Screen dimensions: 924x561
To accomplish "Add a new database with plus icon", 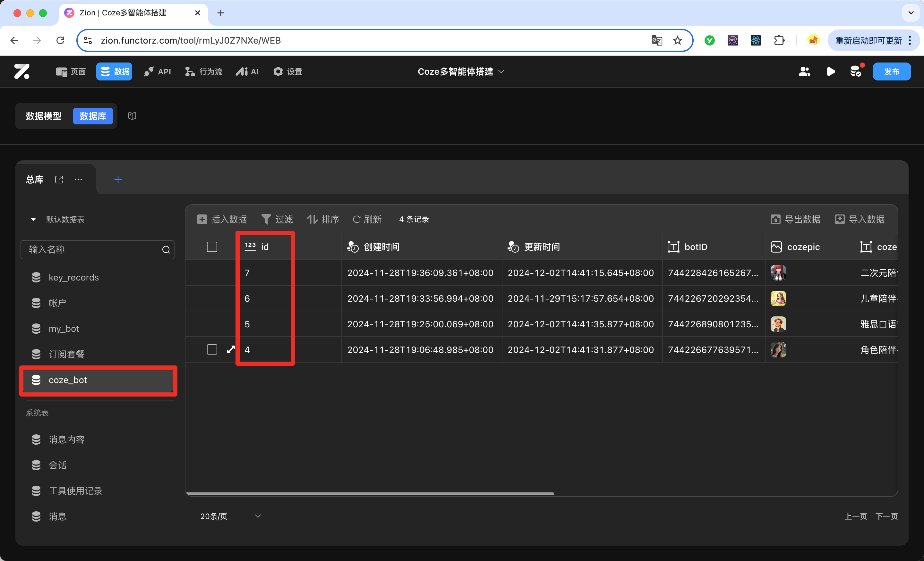I will 118,180.
